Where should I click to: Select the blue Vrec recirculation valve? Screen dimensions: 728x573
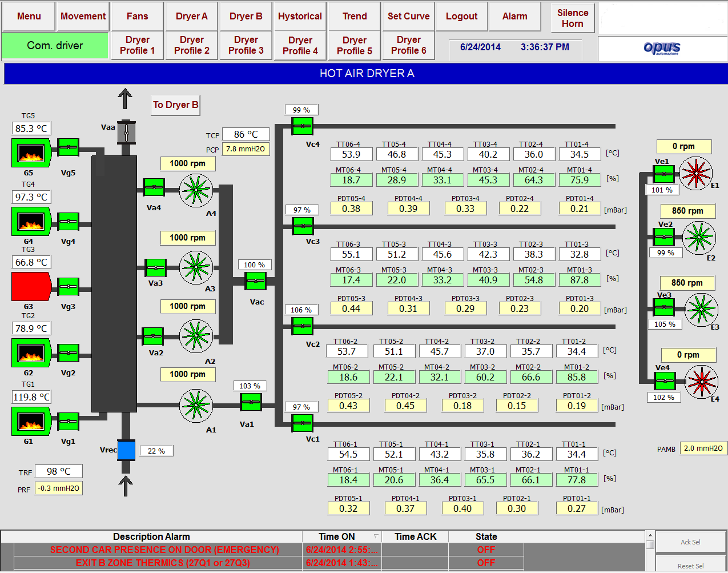[126, 450]
